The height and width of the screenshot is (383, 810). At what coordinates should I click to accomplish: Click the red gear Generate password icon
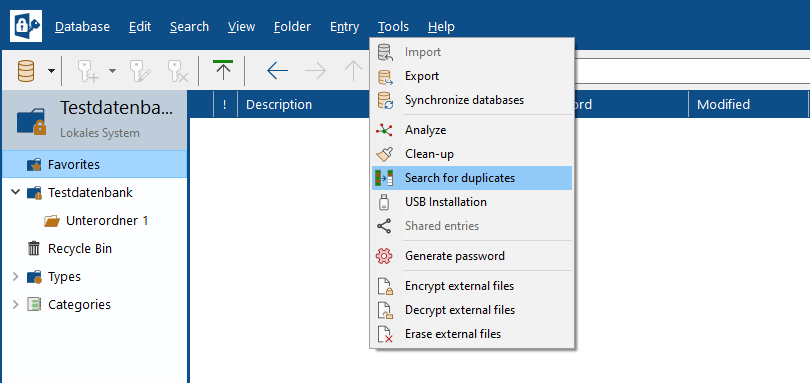[x=384, y=256]
